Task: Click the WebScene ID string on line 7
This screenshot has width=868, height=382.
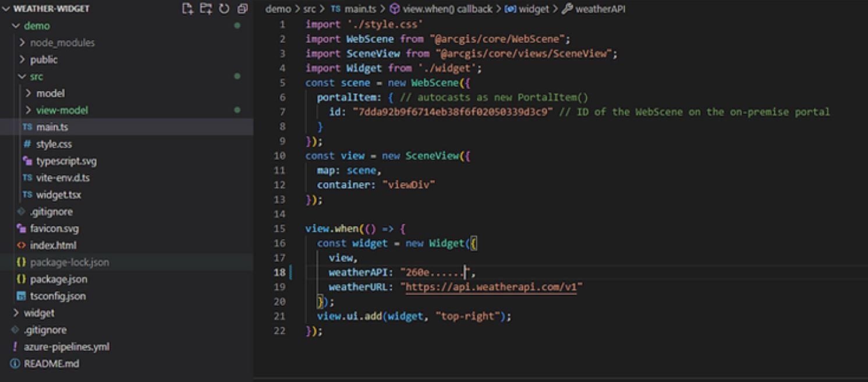Action: pyautogui.click(x=452, y=112)
